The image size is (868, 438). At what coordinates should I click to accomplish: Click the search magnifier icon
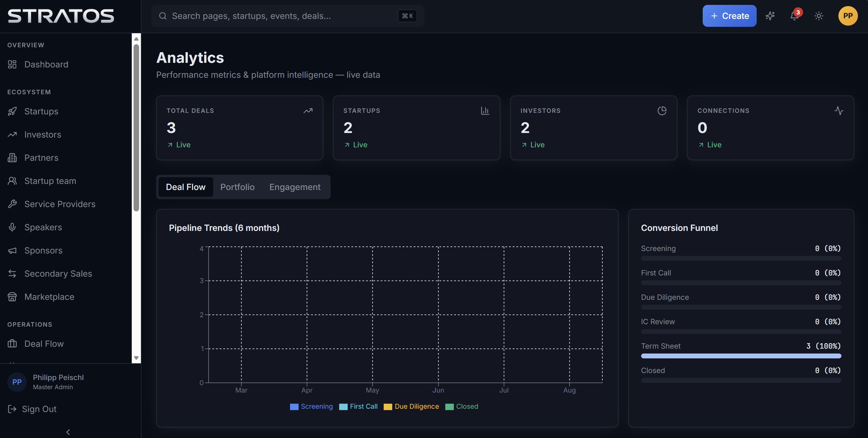[163, 16]
